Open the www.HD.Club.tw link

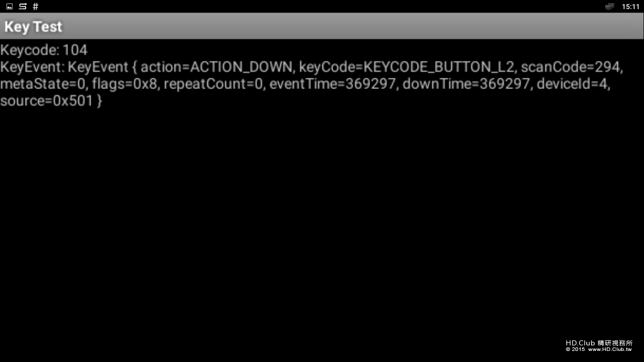[x=610, y=349]
